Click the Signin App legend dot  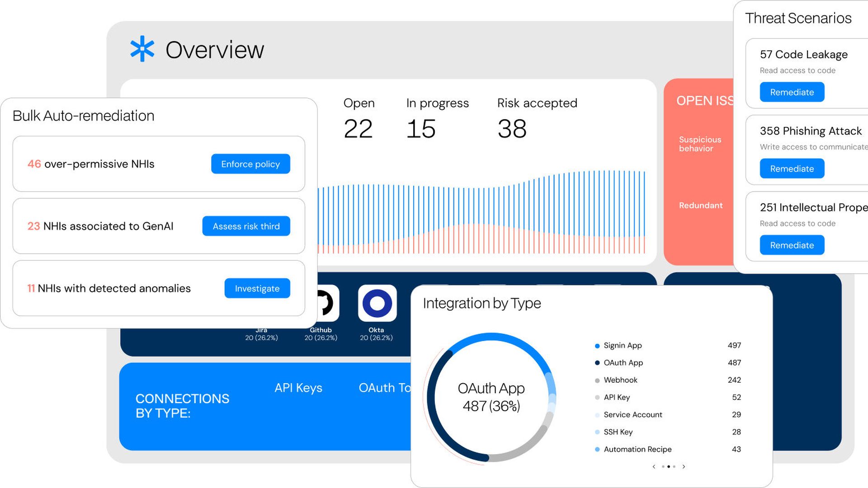(x=597, y=346)
